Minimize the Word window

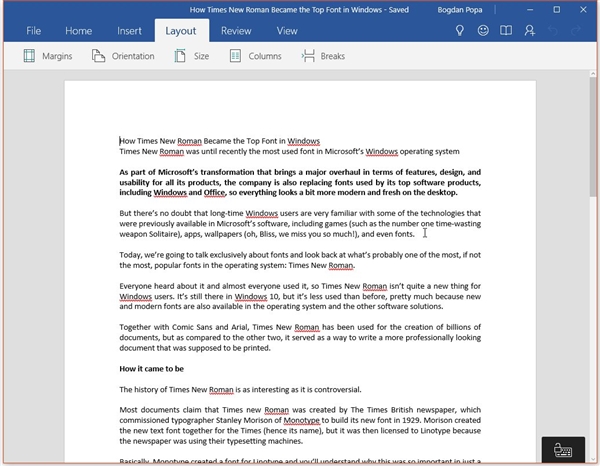pos(530,10)
